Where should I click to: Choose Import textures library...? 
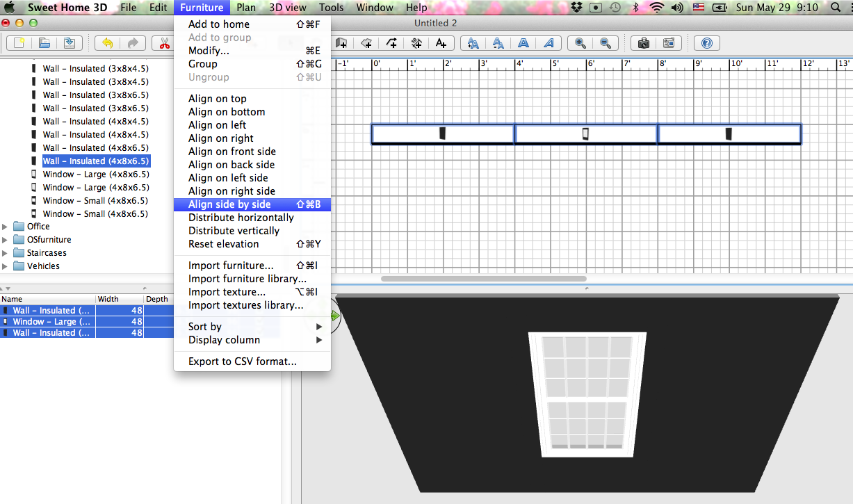click(252, 305)
